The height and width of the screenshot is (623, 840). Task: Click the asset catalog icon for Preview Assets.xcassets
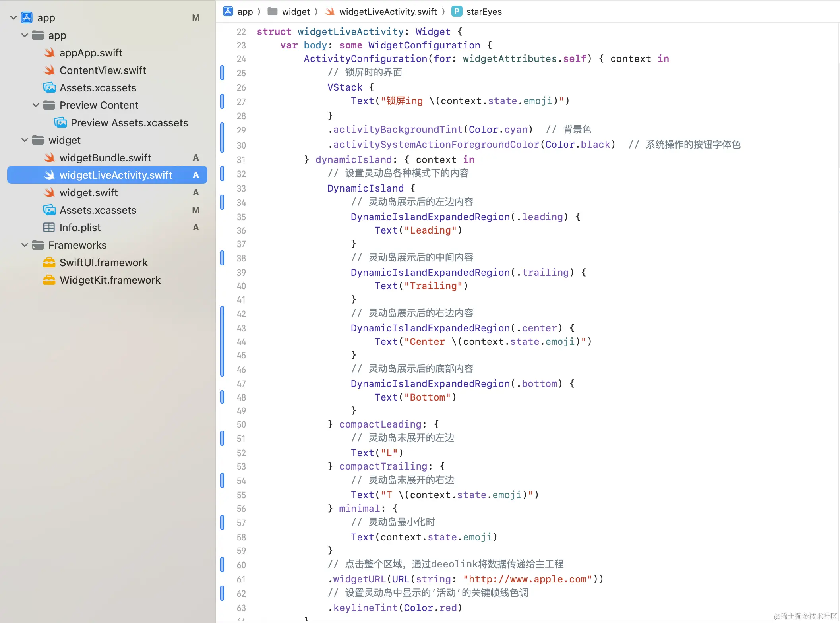[x=60, y=123]
